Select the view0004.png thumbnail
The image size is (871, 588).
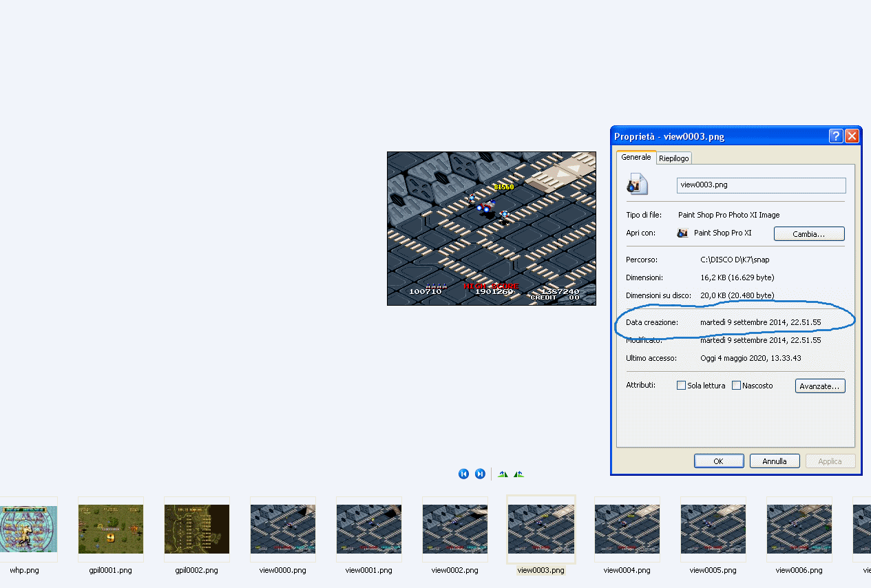pos(627,529)
